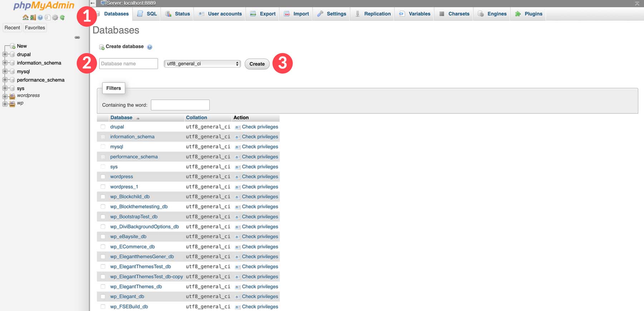Switch to the Import tab

coord(296,14)
